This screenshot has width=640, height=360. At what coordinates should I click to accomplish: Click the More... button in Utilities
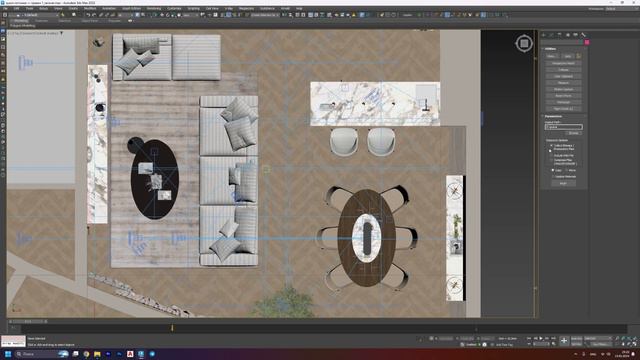pos(551,56)
